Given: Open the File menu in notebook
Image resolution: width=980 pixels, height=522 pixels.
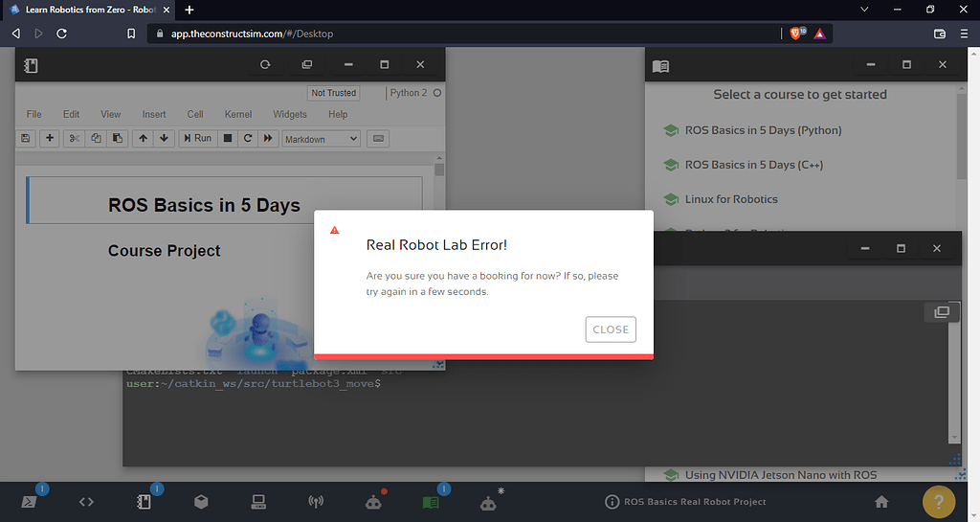Looking at the screenshot, I should (33, 114).
